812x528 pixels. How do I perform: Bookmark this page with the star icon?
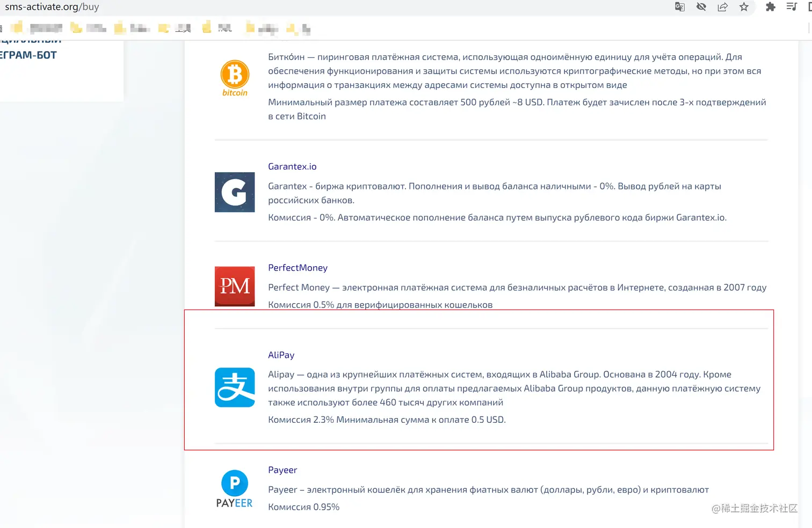coord(744,7)
